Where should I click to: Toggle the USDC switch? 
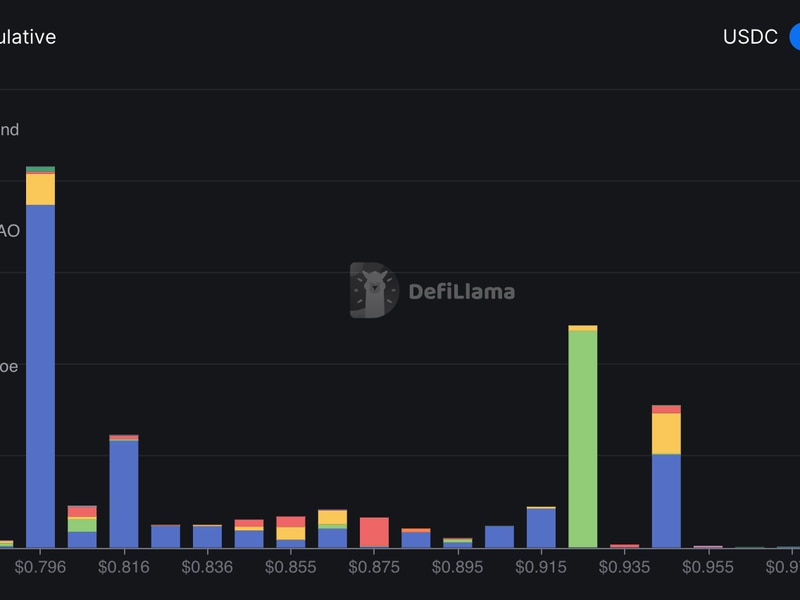coord(794,37)
